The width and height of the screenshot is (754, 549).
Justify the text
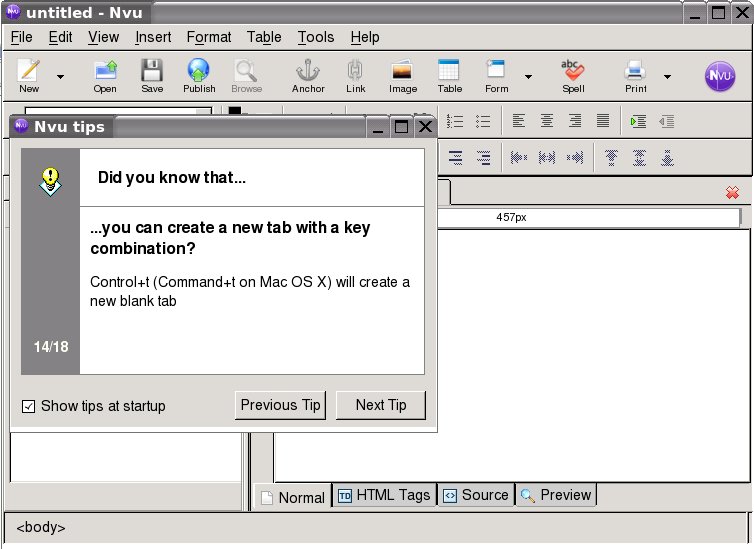(x=603, y=121)
